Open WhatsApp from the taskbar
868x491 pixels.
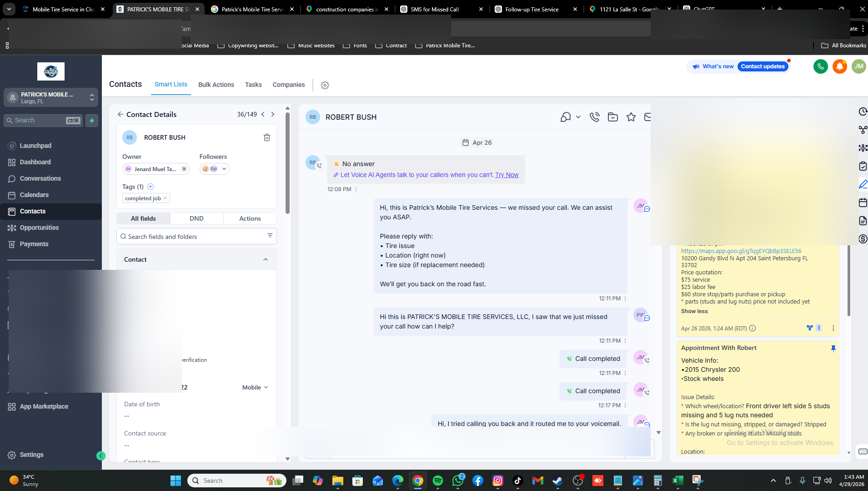coord(458,481)
